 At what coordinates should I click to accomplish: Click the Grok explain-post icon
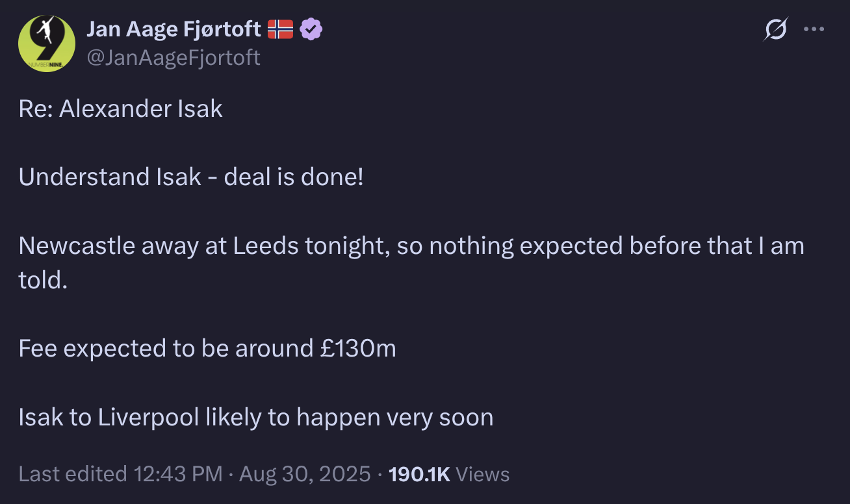pos(775,29)
